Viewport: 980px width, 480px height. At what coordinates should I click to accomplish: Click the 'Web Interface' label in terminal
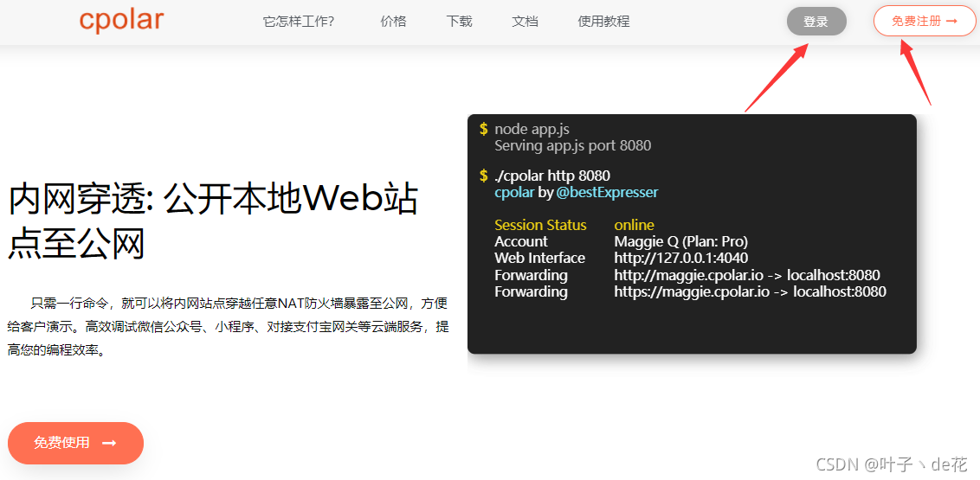pyautogui.click(x=539, y=258)
